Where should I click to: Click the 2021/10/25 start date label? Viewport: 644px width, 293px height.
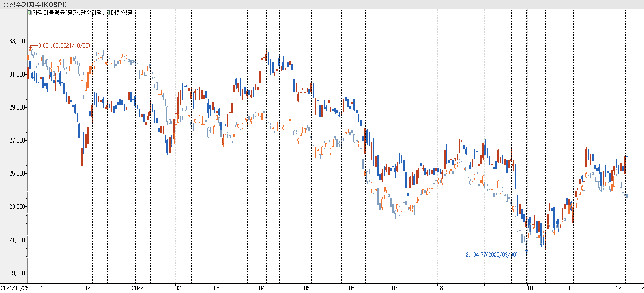[x=15, y=288]
